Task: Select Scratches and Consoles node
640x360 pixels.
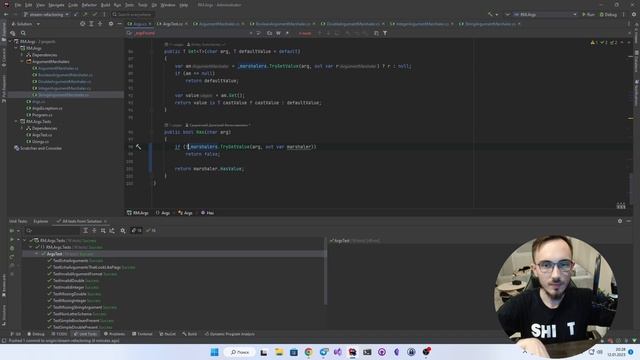Action: coord(41,148)
